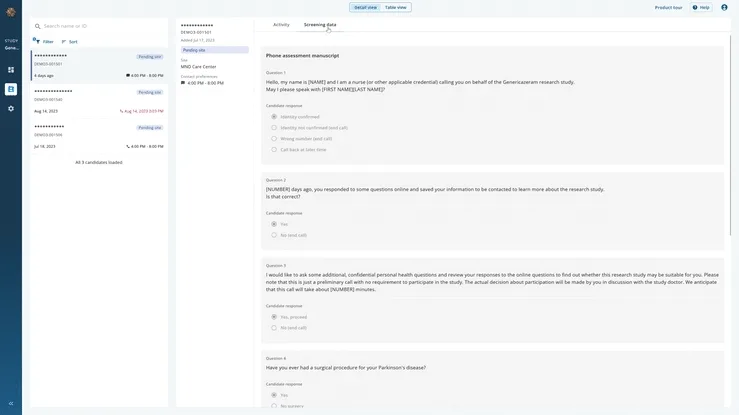Viewport: 739px width, 415px height.
Task: Collapse the sidebar with the double chevron
Action: pyautogui.click(x=11, y=404)
